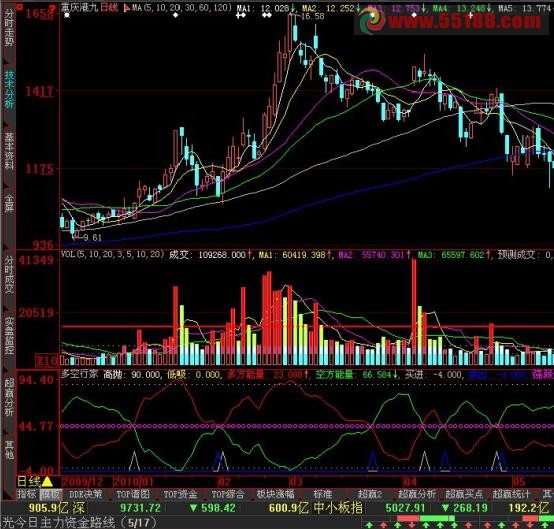Click the double diamond marker under 12.028 value
This screenshot has height=529, width=554.
267,15
